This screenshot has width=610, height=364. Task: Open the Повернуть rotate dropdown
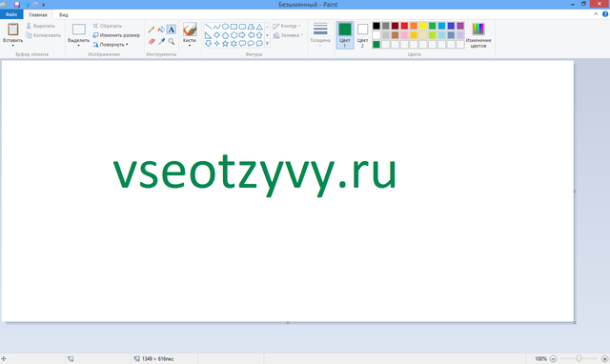click(111, 45)
